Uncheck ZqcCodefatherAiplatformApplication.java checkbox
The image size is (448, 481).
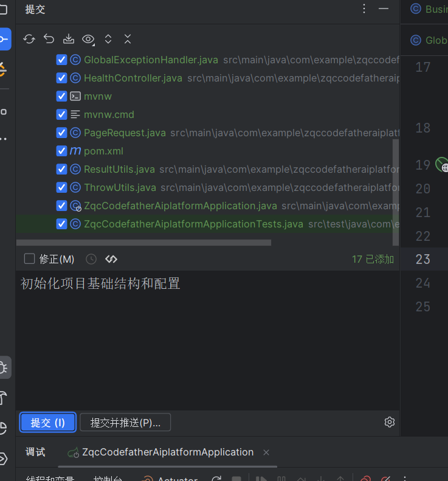pyautogui.click(x=61, y=206)
